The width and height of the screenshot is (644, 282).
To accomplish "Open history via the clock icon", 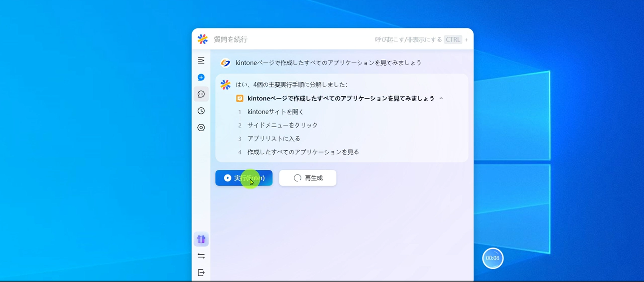I will click(x=201, y=111).
